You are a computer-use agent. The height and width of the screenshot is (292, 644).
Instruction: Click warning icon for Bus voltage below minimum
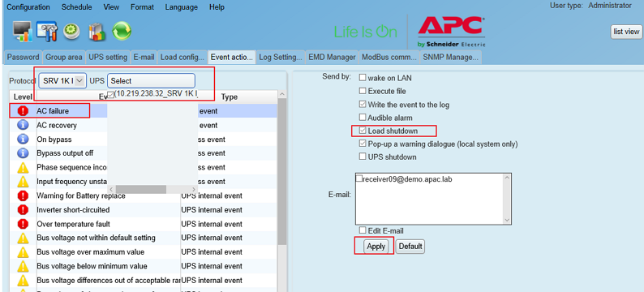[x=24, y=267]
